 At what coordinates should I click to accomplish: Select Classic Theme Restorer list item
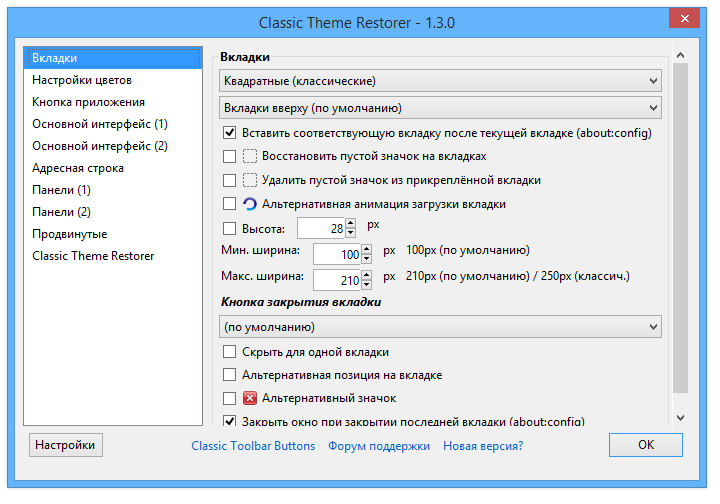113,256
